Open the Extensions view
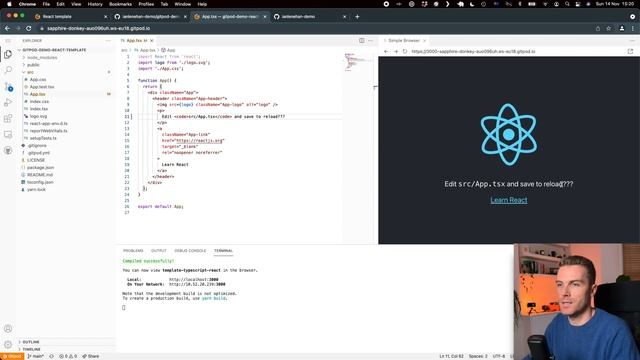640x360 pixels. (8, 118)
